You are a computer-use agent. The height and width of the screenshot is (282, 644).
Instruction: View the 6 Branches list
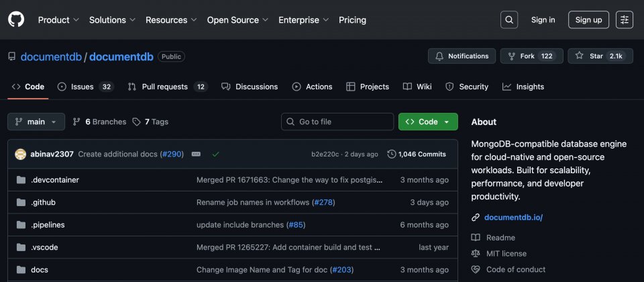99,122
